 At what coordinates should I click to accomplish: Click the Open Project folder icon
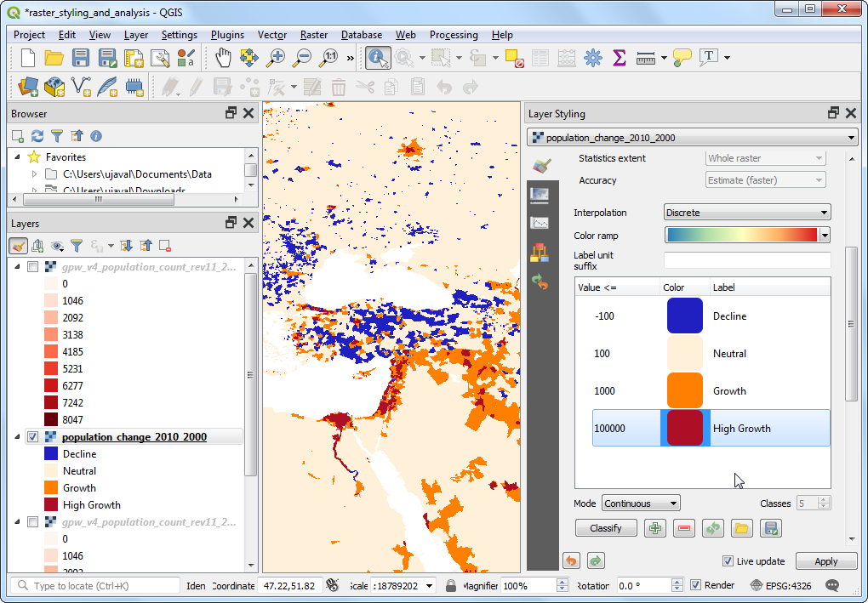54,58
